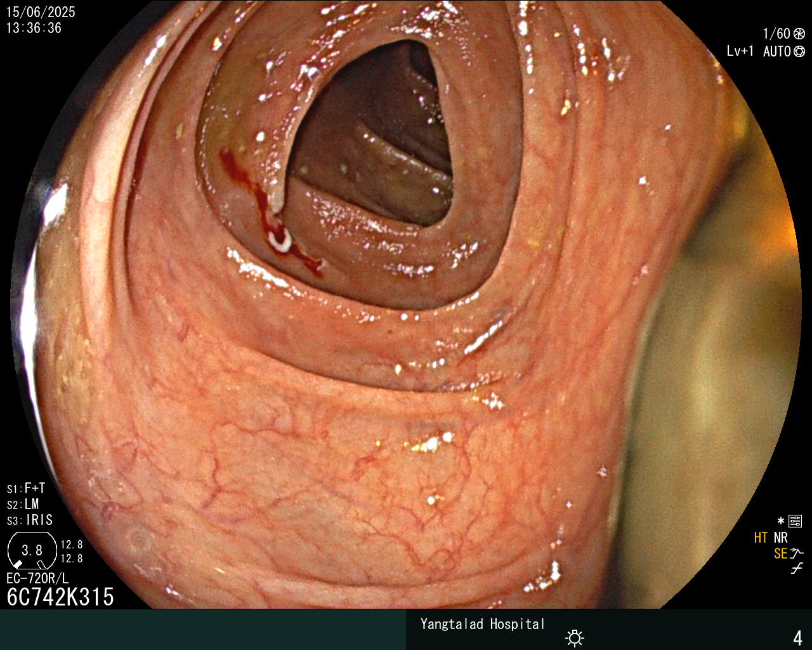This screenshot has width=812, height=650.
Task: Click the image counter number 4
Action: pos(798,638)
